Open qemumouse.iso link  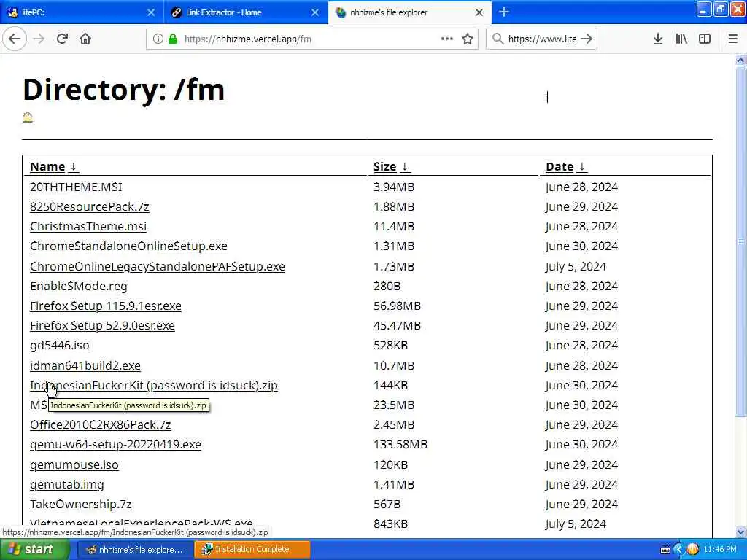click(x=74, y=464)
